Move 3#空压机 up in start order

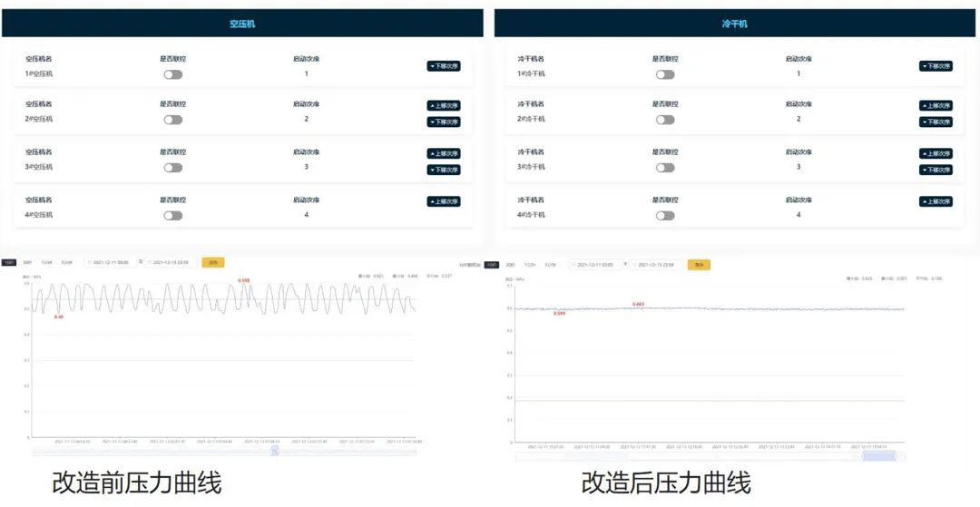pos(444,153)
